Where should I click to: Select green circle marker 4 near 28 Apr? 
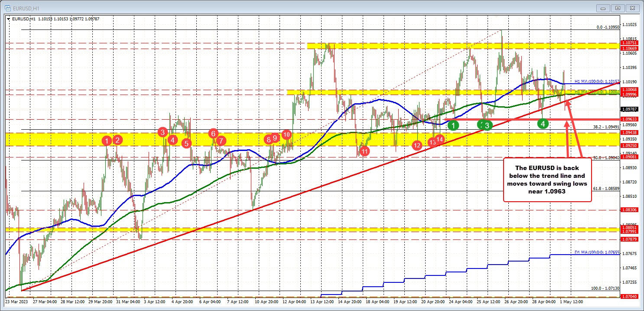(x=543, y=124)
